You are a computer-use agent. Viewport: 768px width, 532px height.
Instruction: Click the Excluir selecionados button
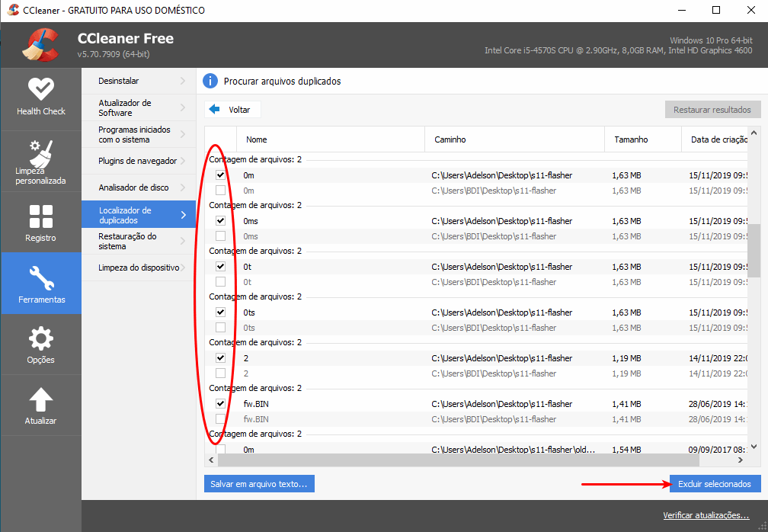pyautogui.click(x=715, y=483)
